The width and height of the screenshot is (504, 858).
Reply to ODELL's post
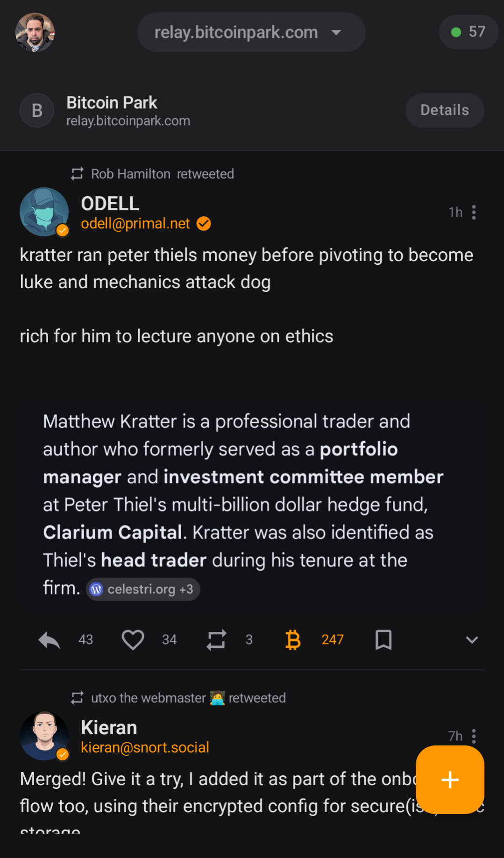(50, 640)
